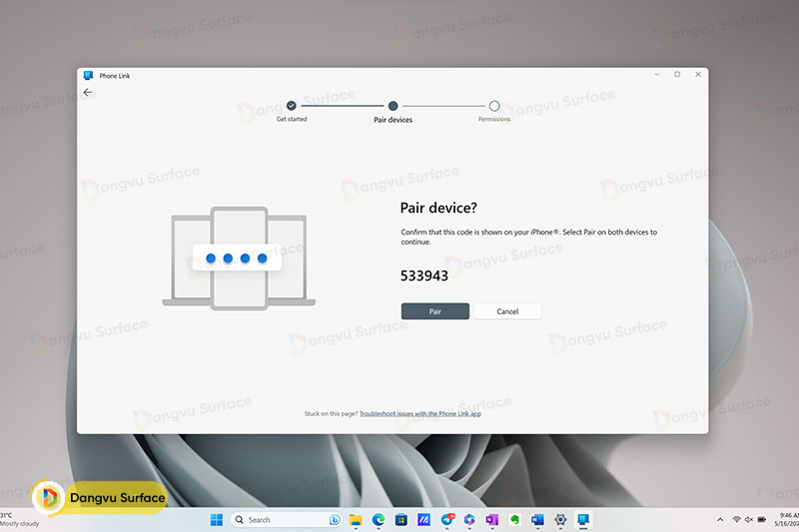The width and height of the screenshot is (799, 532).
Task: Select the Permissions step indicator
Action: click(494, 106)
